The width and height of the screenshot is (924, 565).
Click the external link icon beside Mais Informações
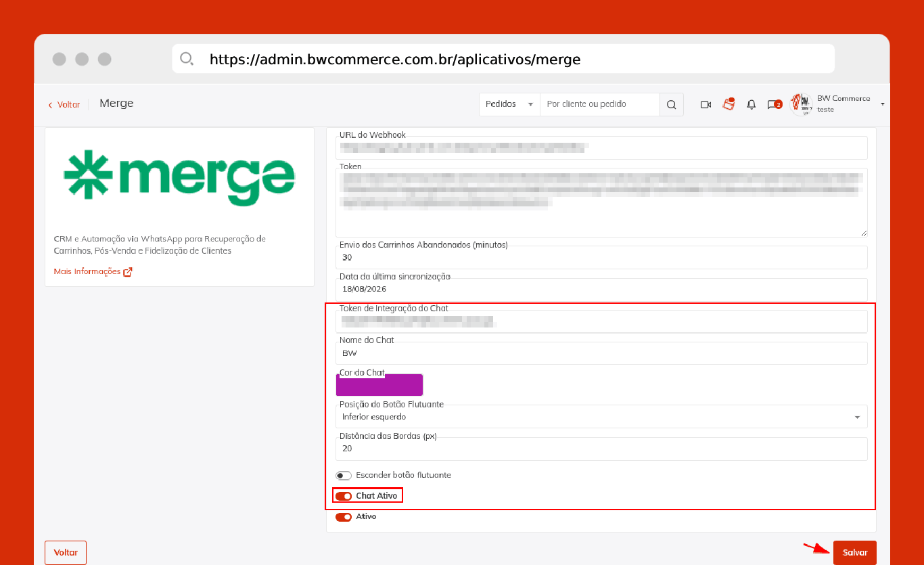point(128,271)
